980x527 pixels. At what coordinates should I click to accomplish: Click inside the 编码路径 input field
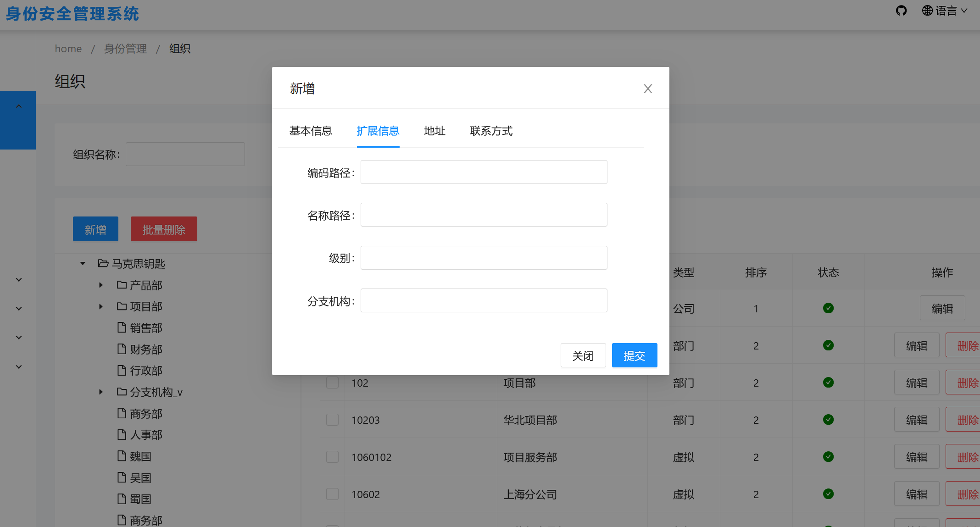tap(484, 172)
